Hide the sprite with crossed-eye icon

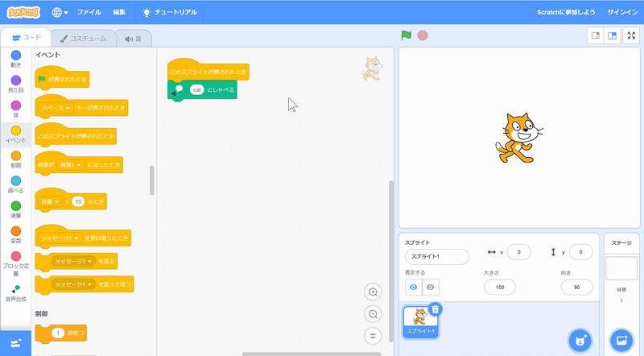coord(432,287)
